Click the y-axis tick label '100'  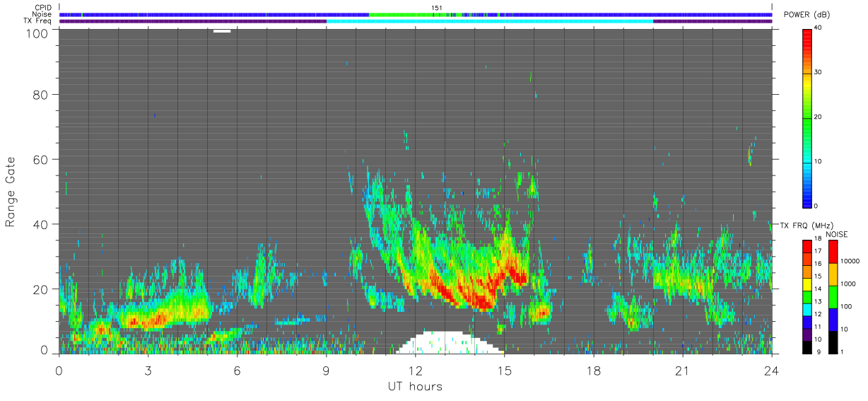point(37,33)
